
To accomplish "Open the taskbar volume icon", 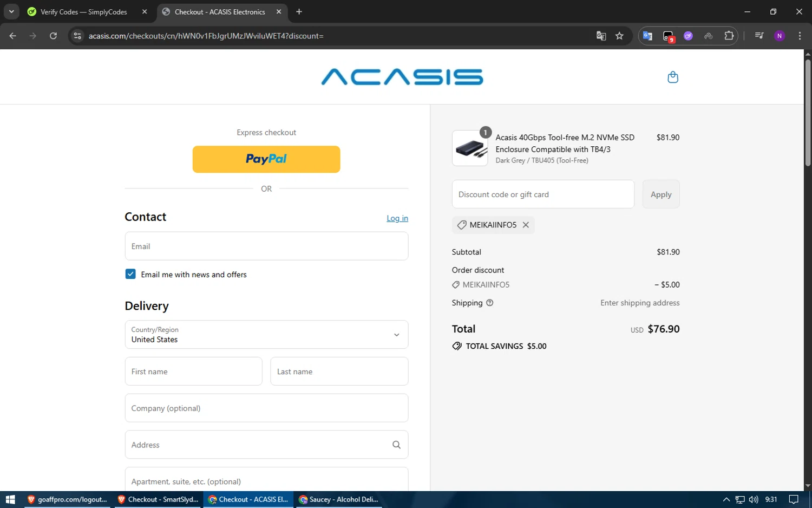I will click(754, 499).
